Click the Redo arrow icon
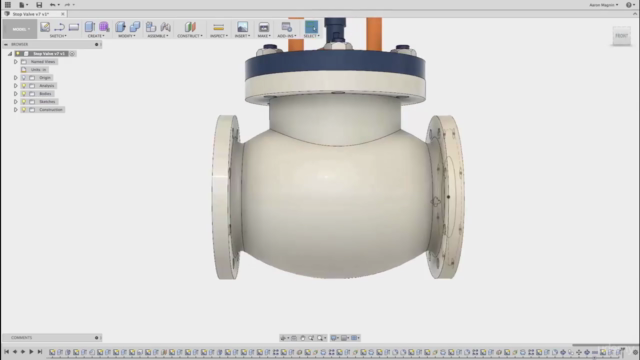Viewport: 640px width, 360px height. (x=67, y=5)
